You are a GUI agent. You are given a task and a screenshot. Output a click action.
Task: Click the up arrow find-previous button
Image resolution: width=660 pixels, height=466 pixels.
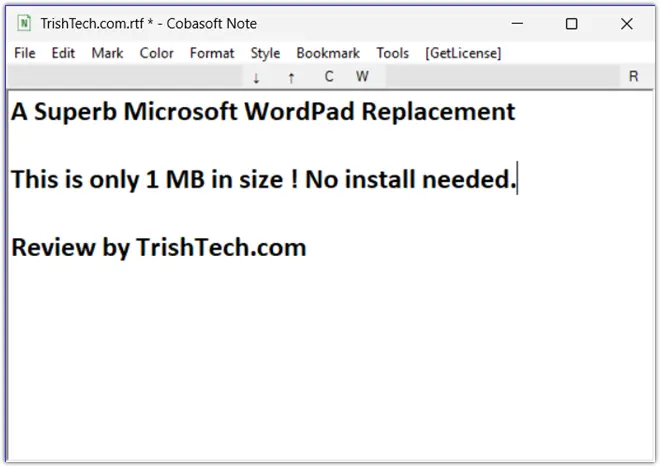pos(291,77)
